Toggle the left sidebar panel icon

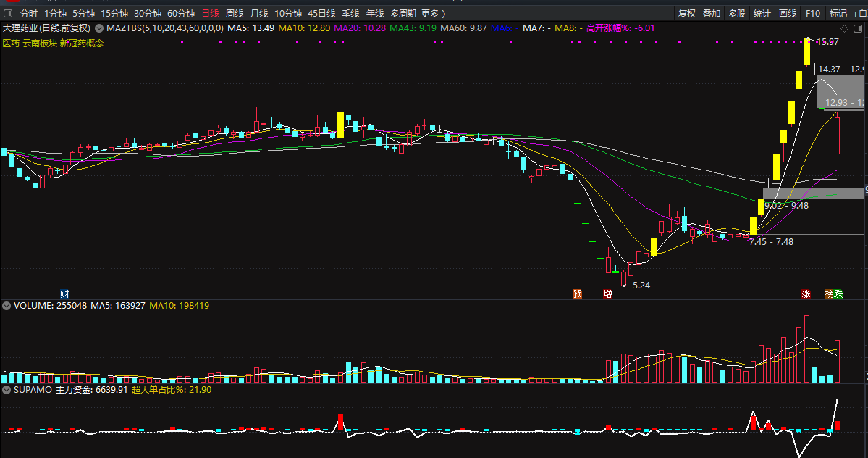pyautogui.click(x=9, y=14)
